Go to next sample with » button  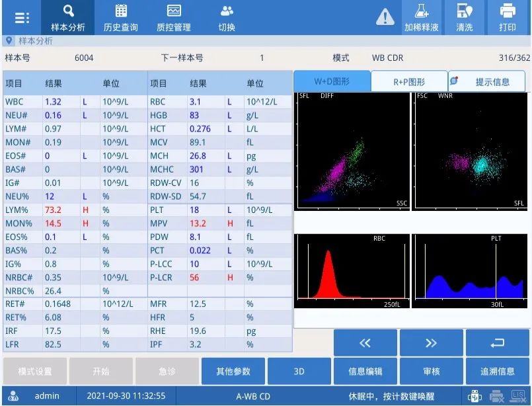pos(431,343)
